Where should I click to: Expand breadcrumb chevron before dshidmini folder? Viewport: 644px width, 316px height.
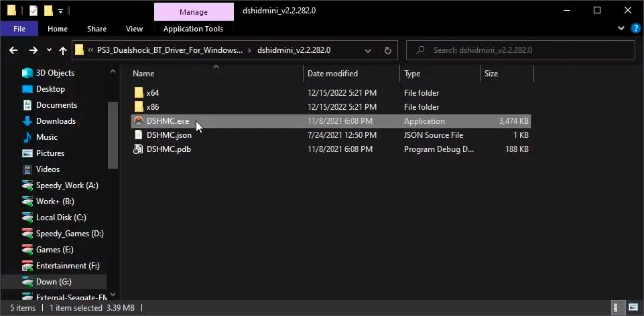[x=249, y=50]
